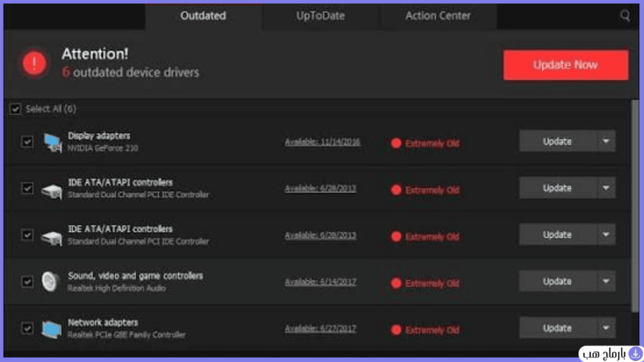Viewport: 644px width, 362px height.
Task: Click the Network adapters device icon
Action: click(52, 329)
